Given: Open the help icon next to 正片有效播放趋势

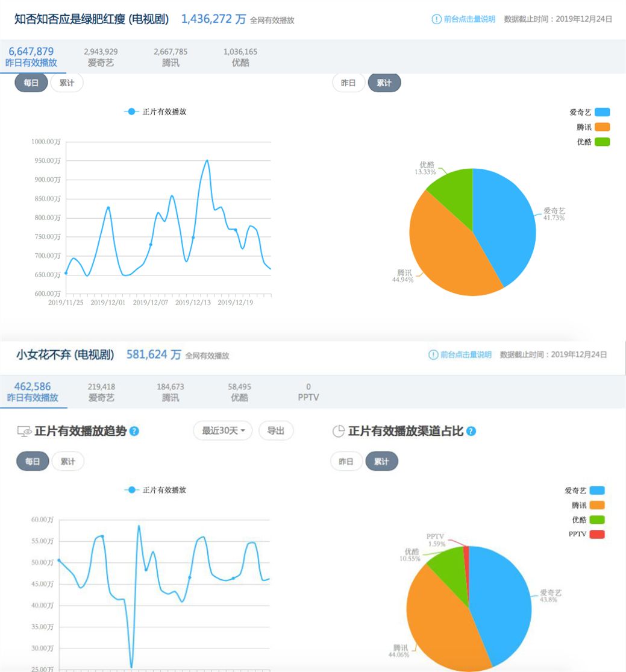Looking at the screenshot, I should (135, 430).
